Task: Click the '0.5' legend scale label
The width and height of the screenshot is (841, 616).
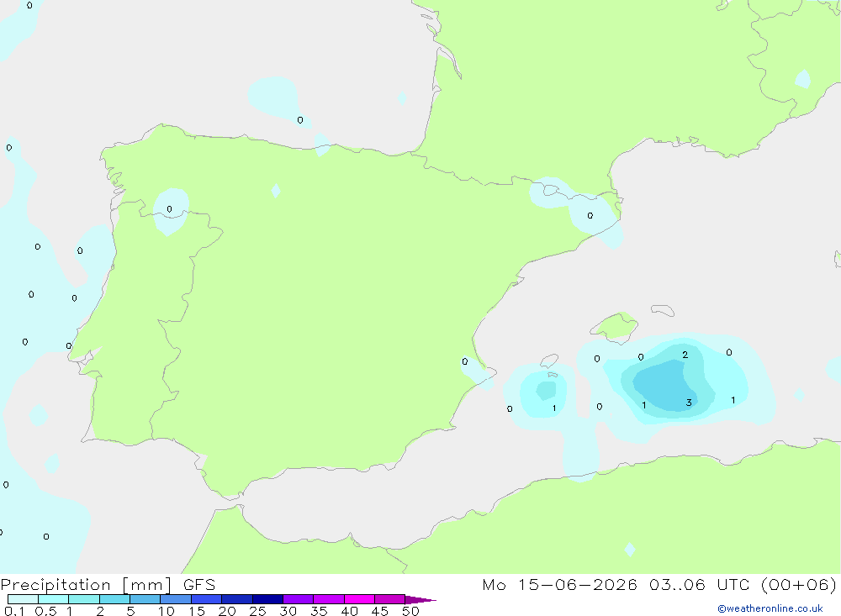Action: coord(45,611)
